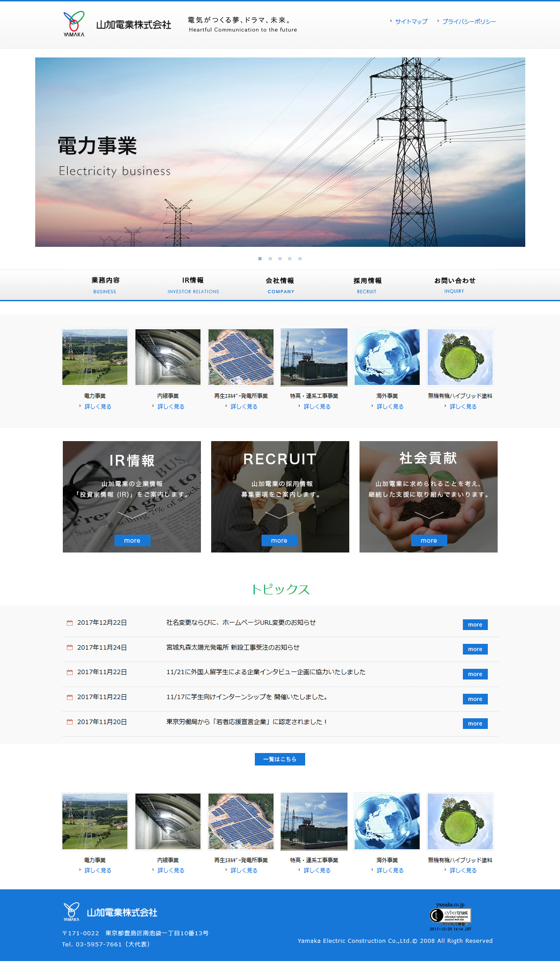The width and height of the screenshot is (560, 970).
Task: Open more for 若者応援宣言企業 news row
Action: point(475,724)
